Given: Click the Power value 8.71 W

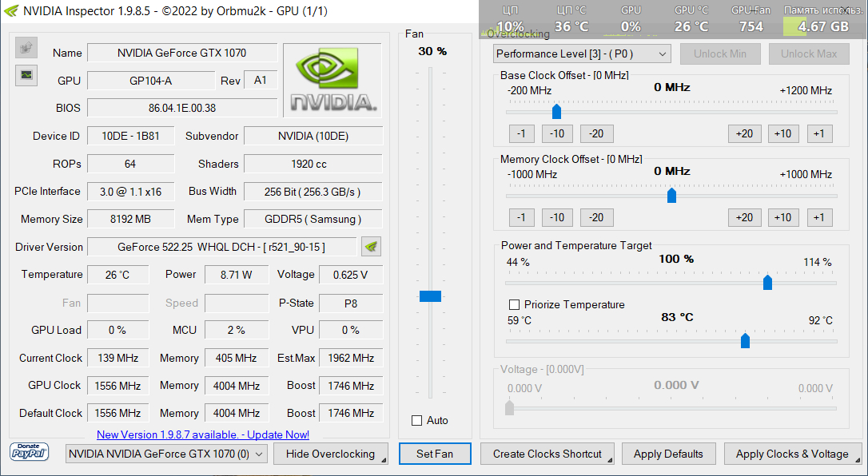Looking at the screenshot, I should click(237, 275).
